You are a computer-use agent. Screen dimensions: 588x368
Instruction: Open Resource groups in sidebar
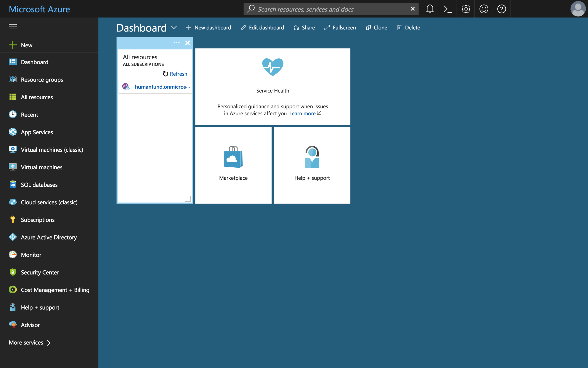tap(49, 80)
